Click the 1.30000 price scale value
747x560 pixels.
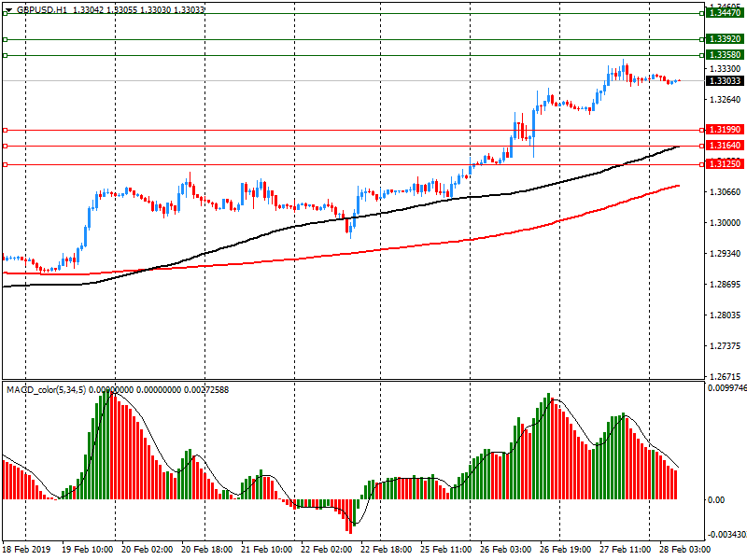726,223
